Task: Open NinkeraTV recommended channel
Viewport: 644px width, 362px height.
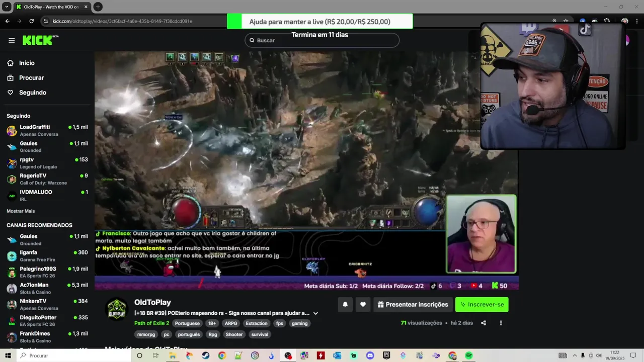Action: coord(47,305)
